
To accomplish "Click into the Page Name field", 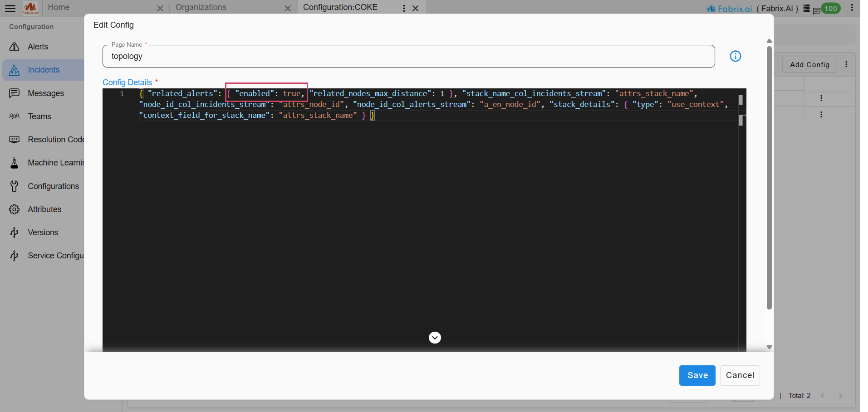I will [408, 56].
